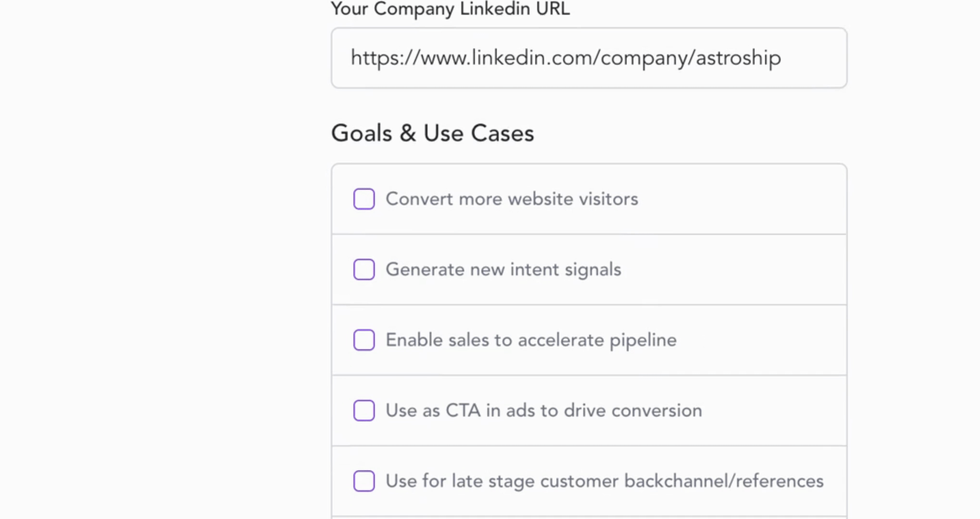Click 'linkedin.com' inside the URL field
This screenshot has height=519, width=980.
[x=532, y=58]
